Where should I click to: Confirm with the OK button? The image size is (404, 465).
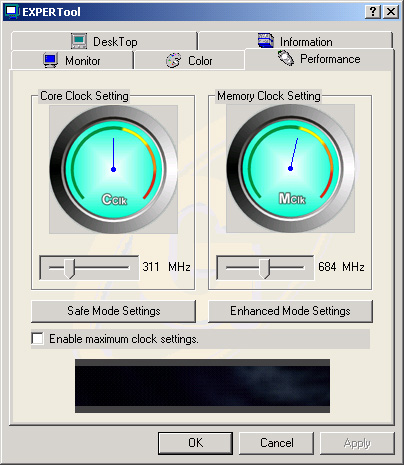point(195,443)
